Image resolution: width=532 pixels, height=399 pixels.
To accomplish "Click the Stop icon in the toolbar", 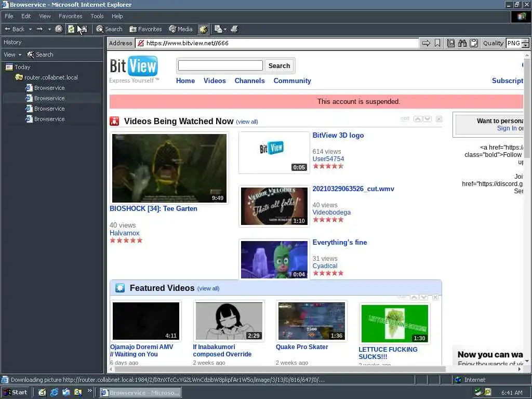I will tap(59, 29).
